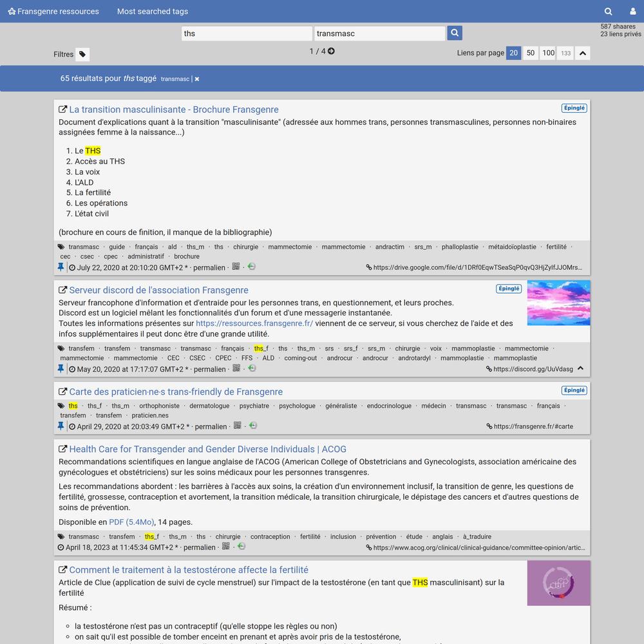Open the Serveur discord entry thumbnail image

(558, 303)
